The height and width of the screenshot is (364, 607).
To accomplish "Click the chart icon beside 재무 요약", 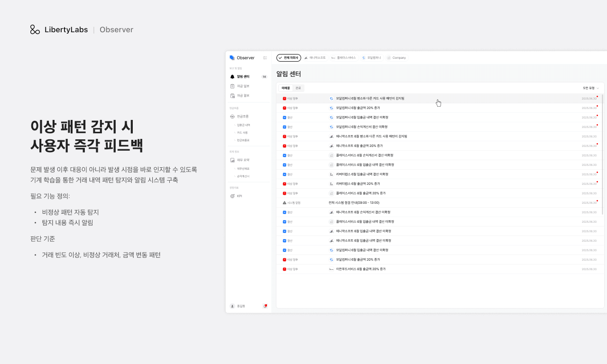I will click(232, 160).
